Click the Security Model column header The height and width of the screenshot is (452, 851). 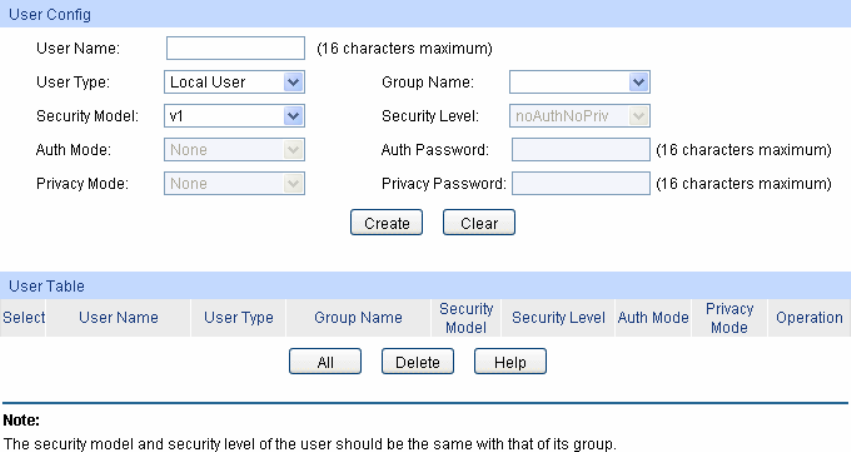[466, 318]
